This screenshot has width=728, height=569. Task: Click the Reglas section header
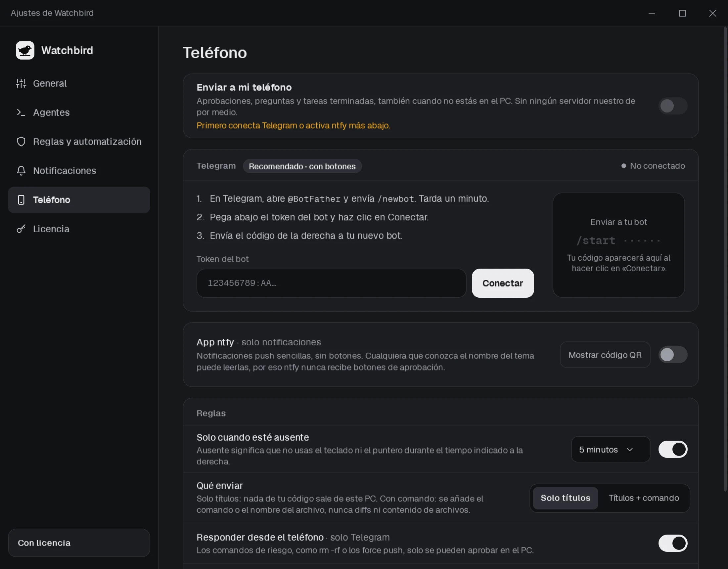[x=211, y=413]
